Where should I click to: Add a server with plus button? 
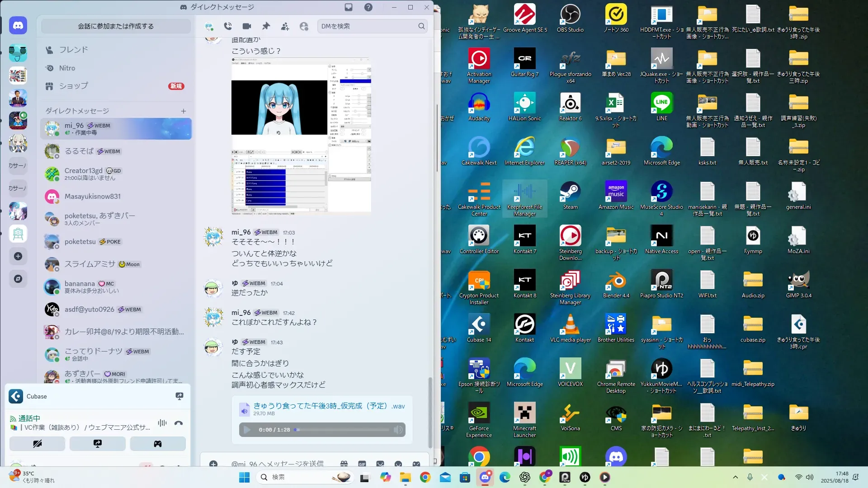point(18,256)
